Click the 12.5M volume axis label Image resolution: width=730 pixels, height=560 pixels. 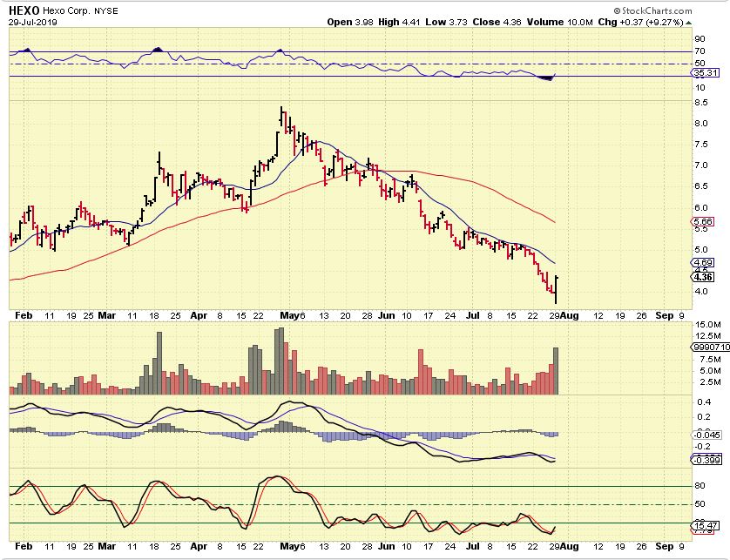(x=708, y=335)
